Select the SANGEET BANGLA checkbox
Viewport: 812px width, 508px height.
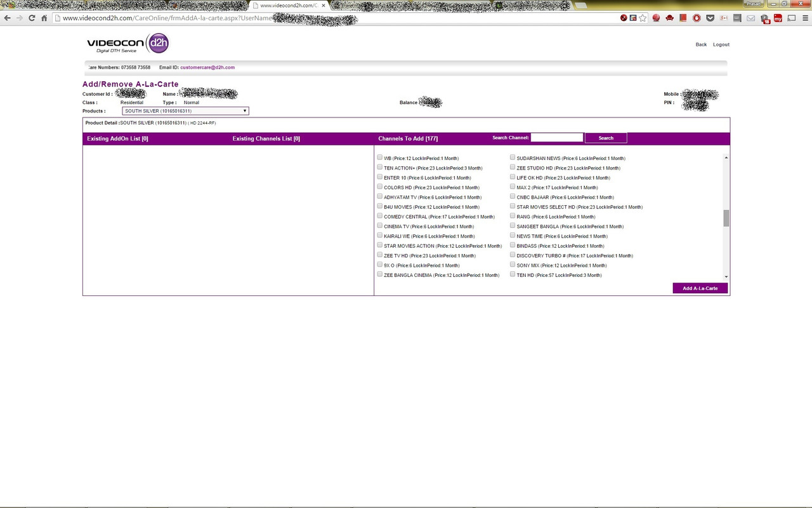pyautogui.click(x=513, y=226)
